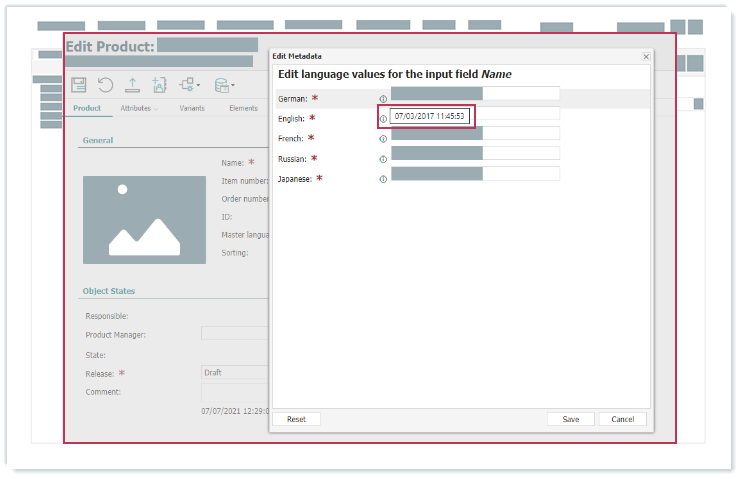Switch to the Variants tab
741x479 pixels.
point(194,108)
